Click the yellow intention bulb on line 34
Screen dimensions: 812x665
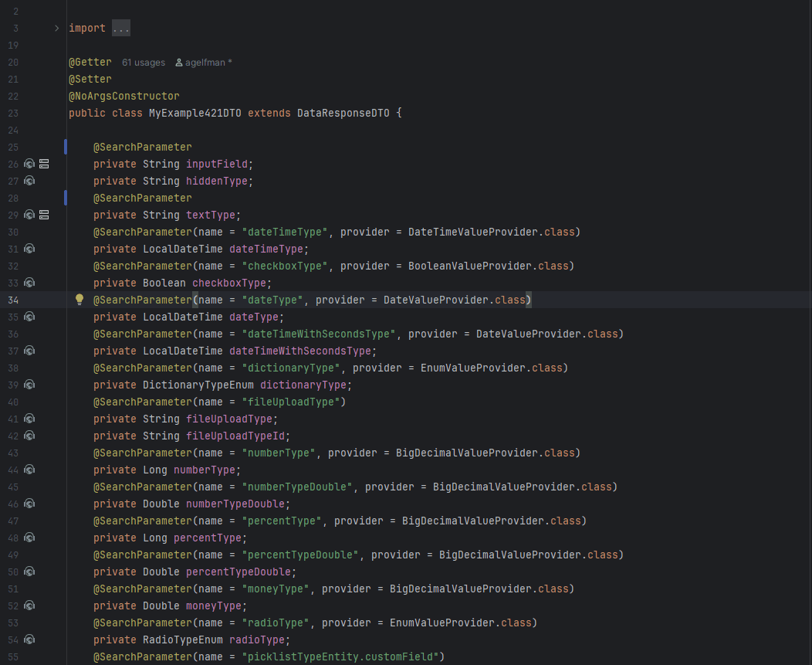80,300
